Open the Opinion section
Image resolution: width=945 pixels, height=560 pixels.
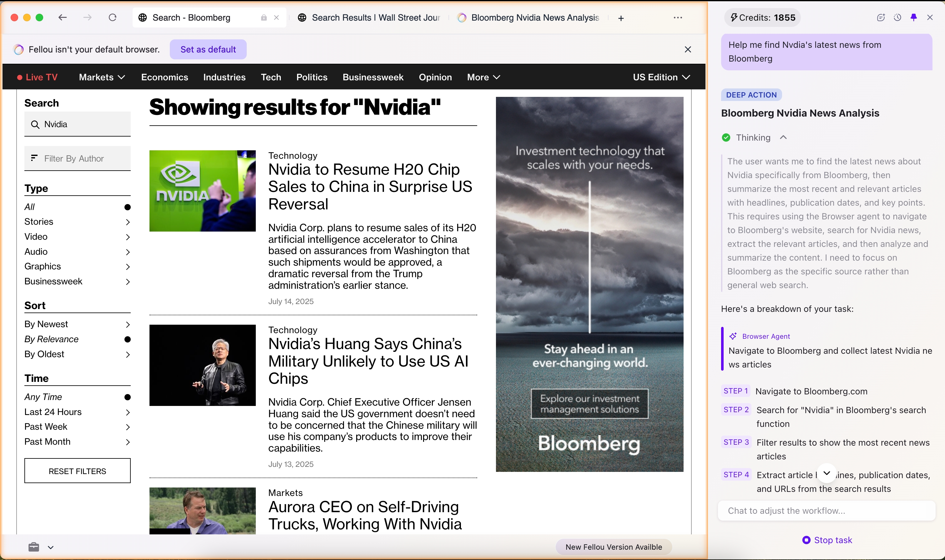[x=435, y=77]
